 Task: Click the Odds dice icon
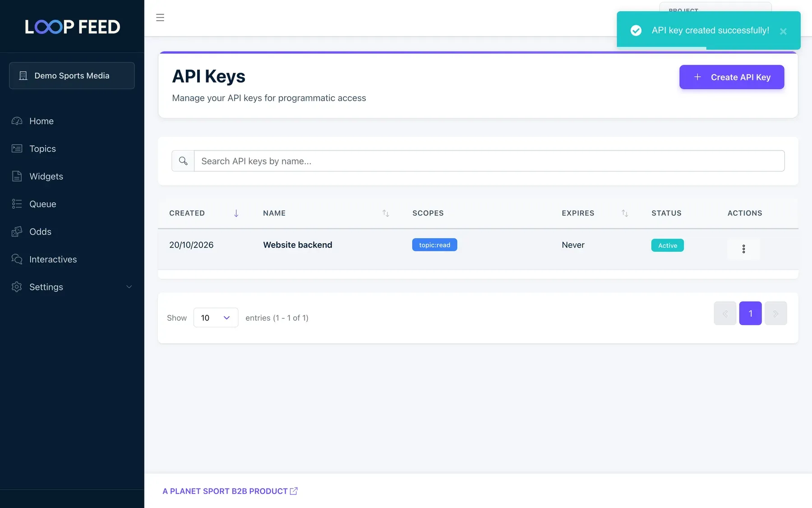[x=17, y=232]
